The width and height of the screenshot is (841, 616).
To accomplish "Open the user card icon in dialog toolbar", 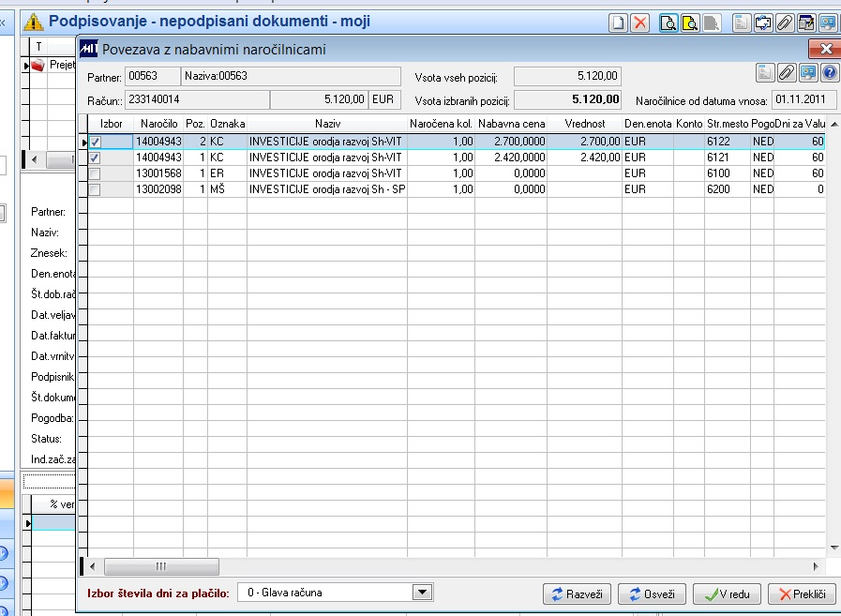I will [x=807, y=73].
